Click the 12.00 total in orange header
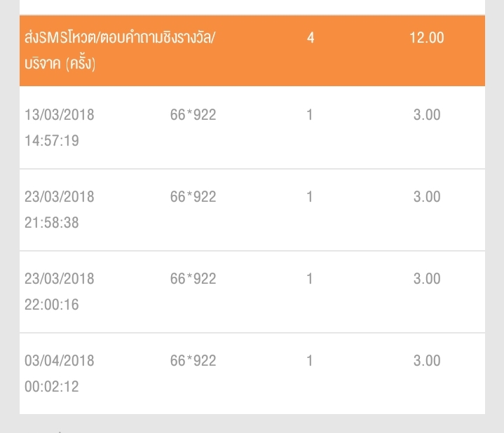 tap(427, 38)
